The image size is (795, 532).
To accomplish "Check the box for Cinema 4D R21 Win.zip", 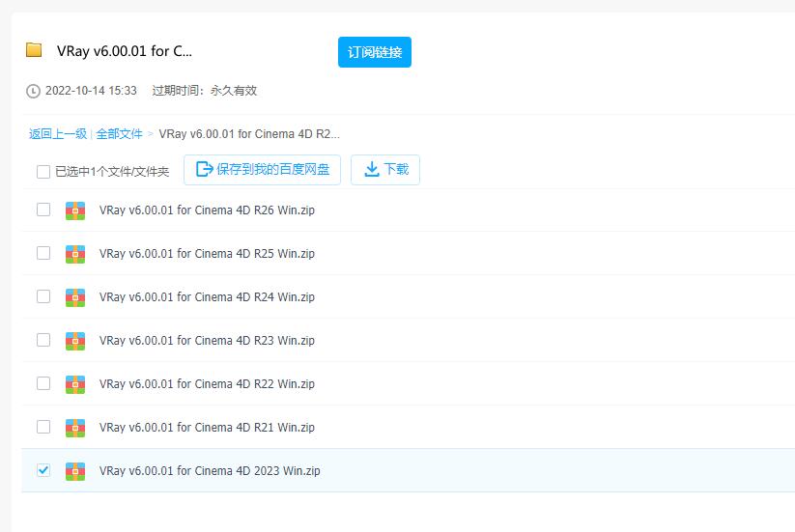I will click(43, 427).
